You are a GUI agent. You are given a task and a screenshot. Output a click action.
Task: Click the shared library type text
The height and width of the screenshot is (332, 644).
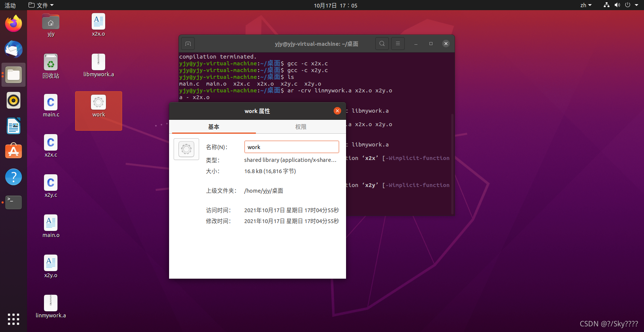tap(290, 160)
